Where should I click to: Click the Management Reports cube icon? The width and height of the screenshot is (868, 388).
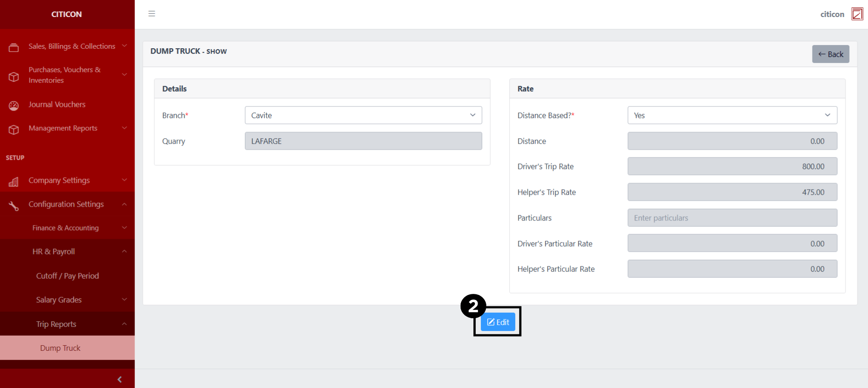14,129
